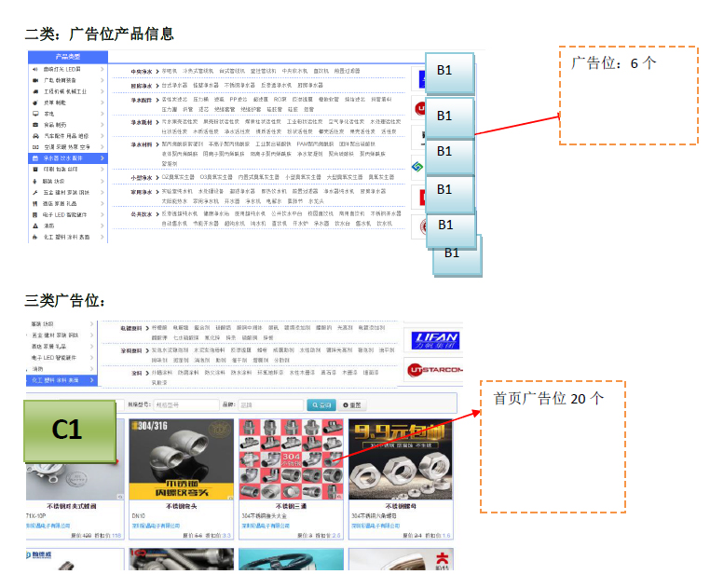Click the 304不锈钢接头大全 description text
This screenshot has width=710, height=588.
coord(264,516)
